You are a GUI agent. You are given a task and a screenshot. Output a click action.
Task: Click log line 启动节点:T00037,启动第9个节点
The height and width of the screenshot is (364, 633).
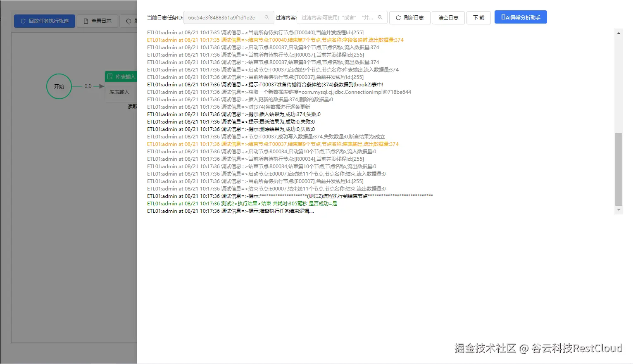click(273, 70)
